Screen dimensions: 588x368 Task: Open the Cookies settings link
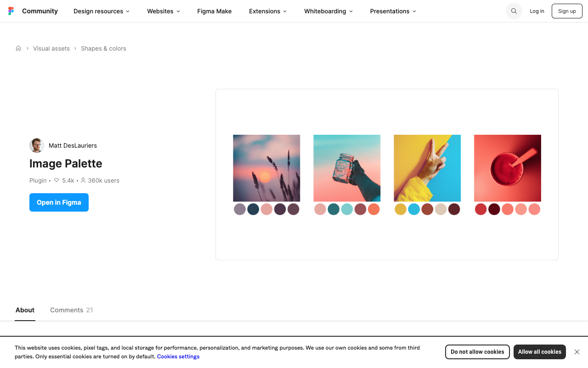178,356
